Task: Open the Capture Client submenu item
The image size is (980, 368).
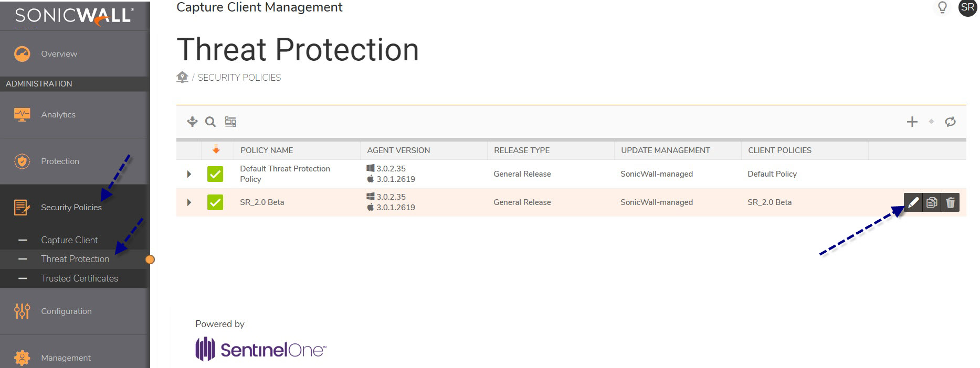Action: coord(69,240)
